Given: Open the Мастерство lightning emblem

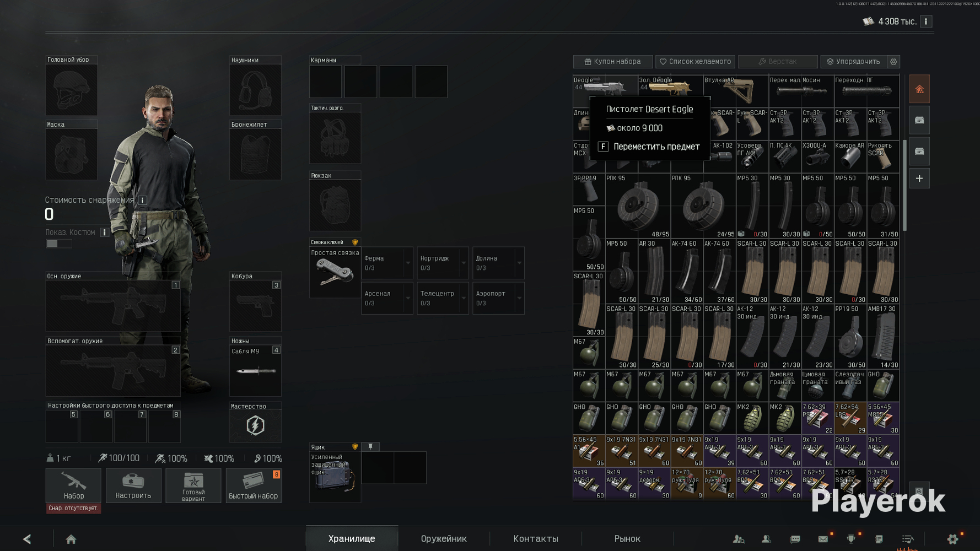Looking at the screenshot, I should click(255, 426).
